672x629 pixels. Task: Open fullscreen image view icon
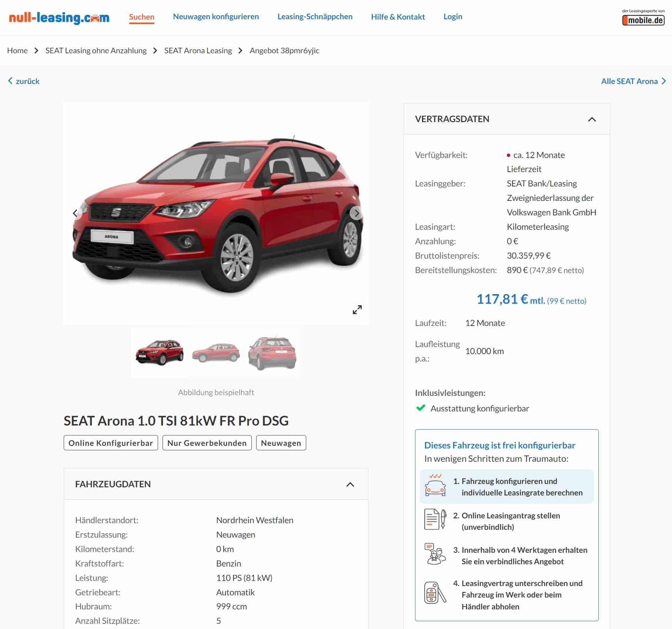click(x=357, y=310)
